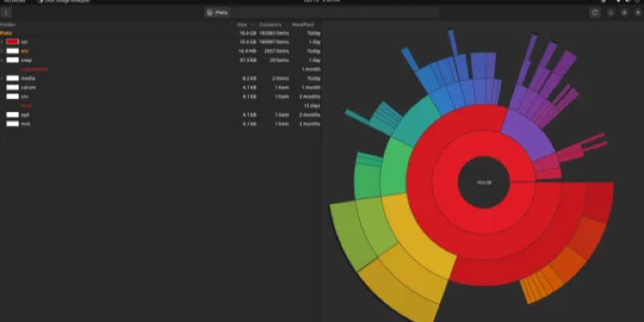The height and width of the screenshot is (322, 644).
Task: Select the cdrom folder row
Action: coord(28,87)
